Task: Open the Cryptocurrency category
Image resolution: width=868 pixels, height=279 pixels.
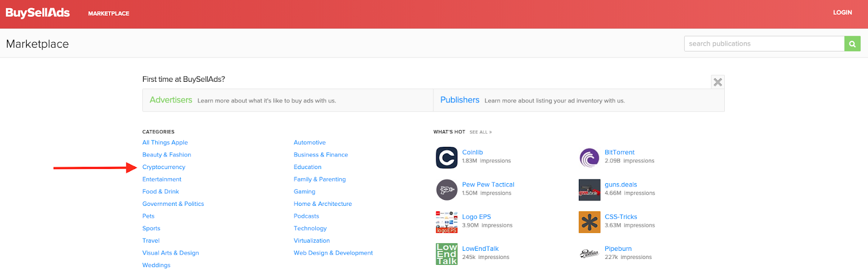Action: tap(164, 167)
